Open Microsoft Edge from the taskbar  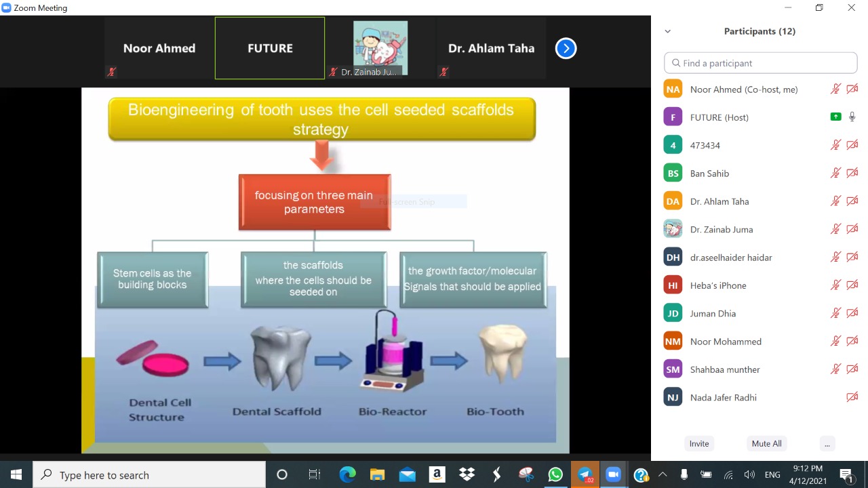click(x=347, y=475)
